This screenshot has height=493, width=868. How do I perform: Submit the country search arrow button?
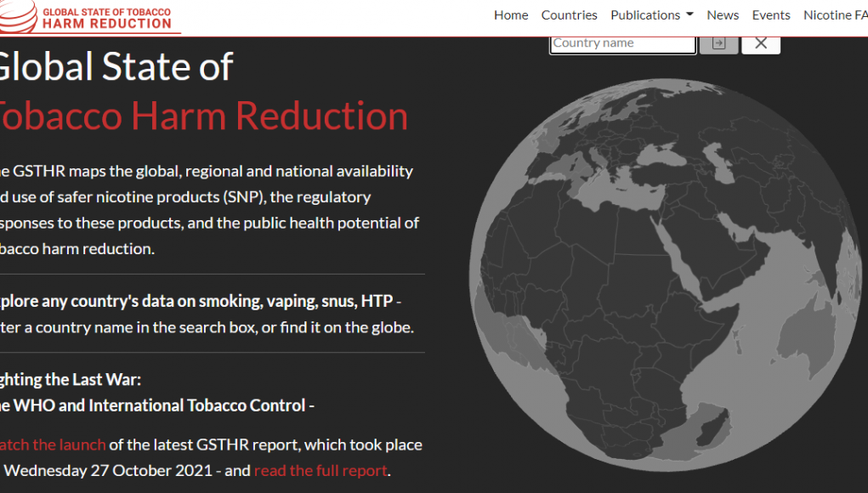pyautogui.click(x=718, y=43)
